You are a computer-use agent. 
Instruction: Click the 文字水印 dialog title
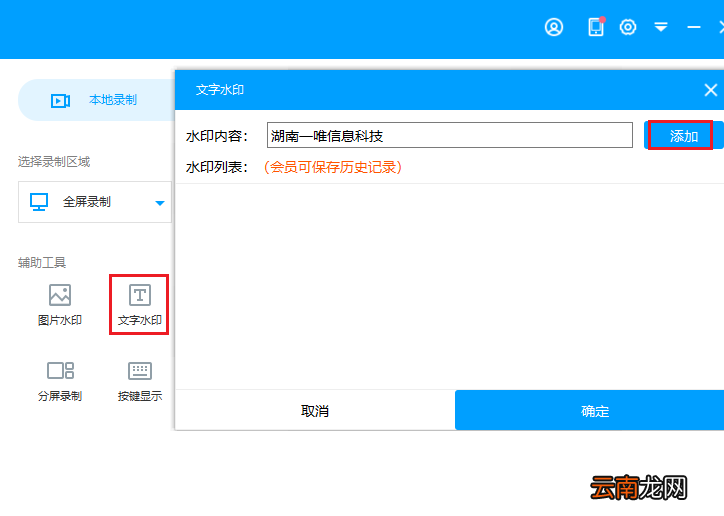pyautogui.click(x=220, y=90)
